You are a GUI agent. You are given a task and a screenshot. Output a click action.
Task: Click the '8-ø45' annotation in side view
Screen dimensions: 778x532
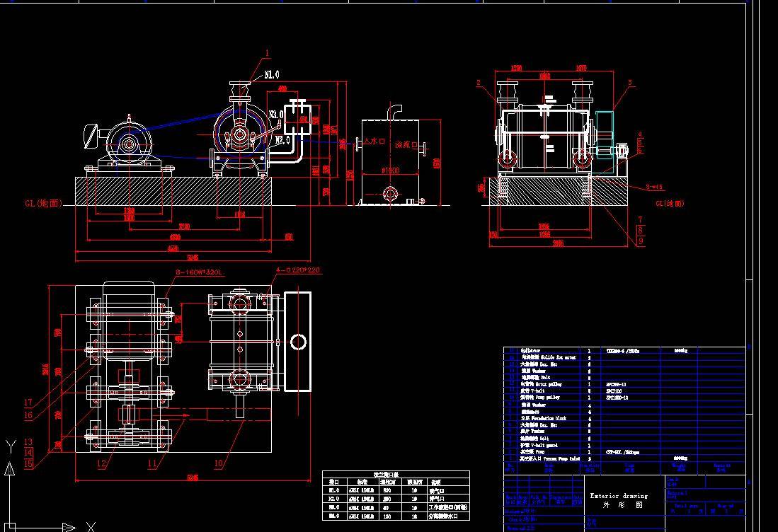[654, 187]
